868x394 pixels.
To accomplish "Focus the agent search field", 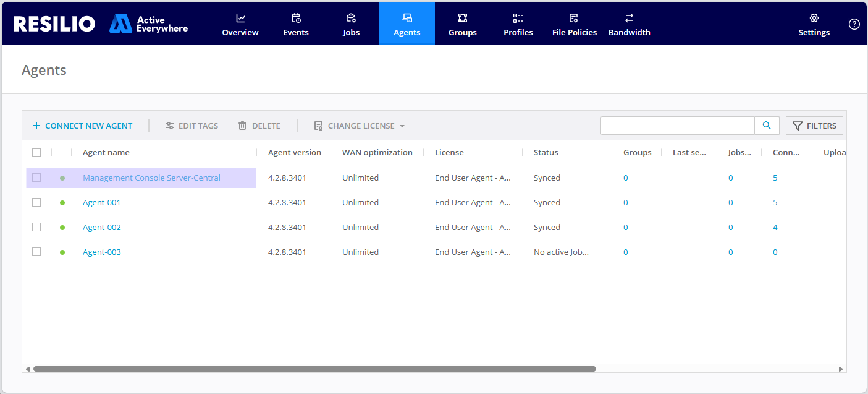I will tap(678, 126).
